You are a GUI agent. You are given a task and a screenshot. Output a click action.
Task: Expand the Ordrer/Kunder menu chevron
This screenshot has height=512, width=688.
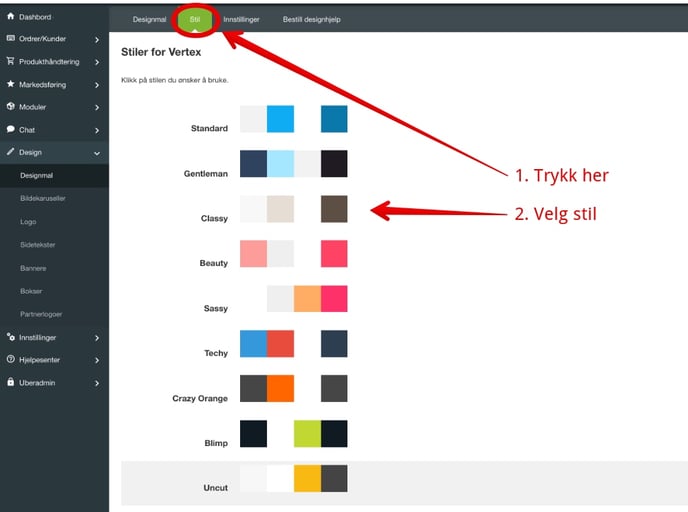tap(97, 39)
